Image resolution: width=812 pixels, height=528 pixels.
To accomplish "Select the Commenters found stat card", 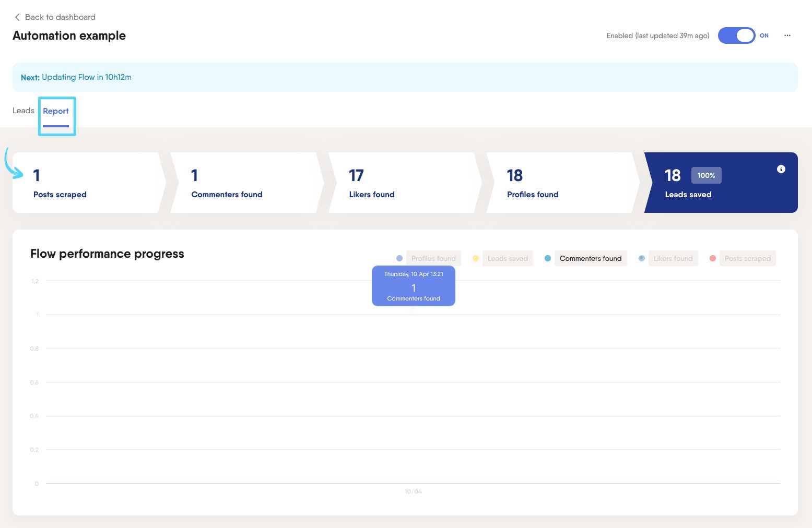I will point(247,183).
